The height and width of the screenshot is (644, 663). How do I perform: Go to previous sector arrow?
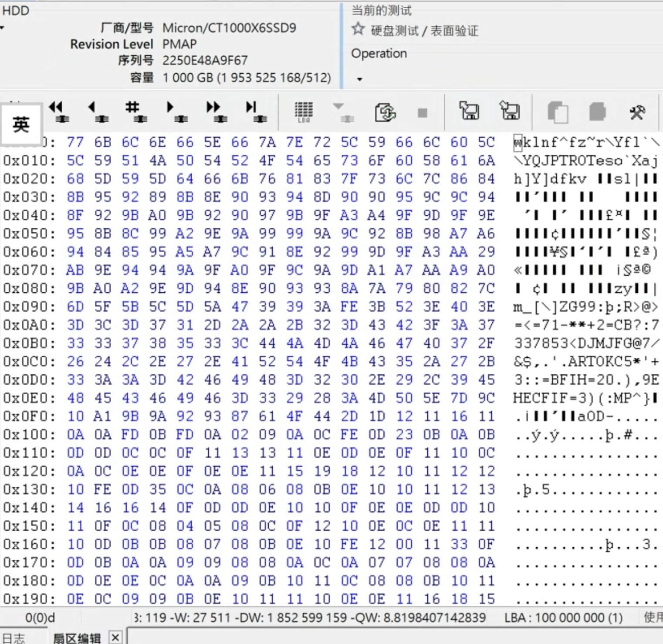tap(97, 112)
